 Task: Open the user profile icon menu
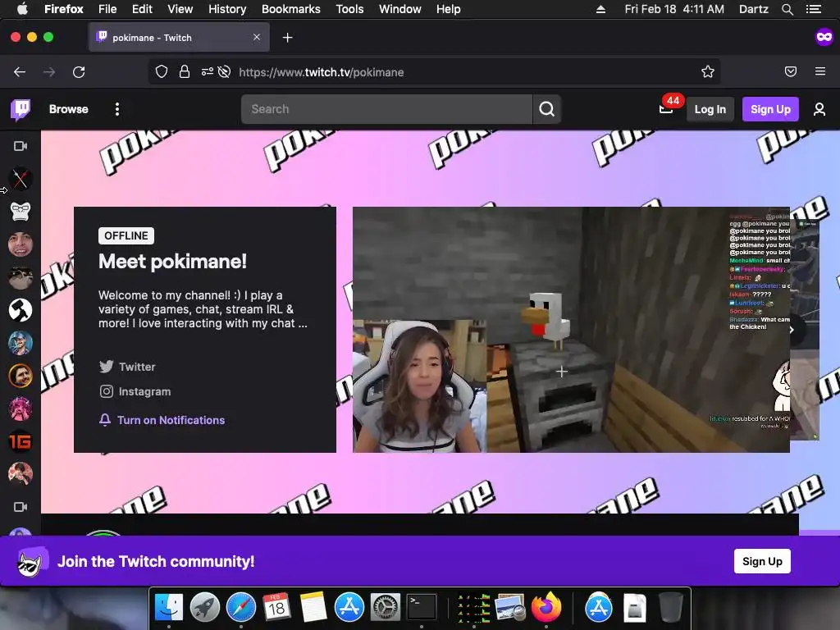pyautogui.click(x=819, y=109)
